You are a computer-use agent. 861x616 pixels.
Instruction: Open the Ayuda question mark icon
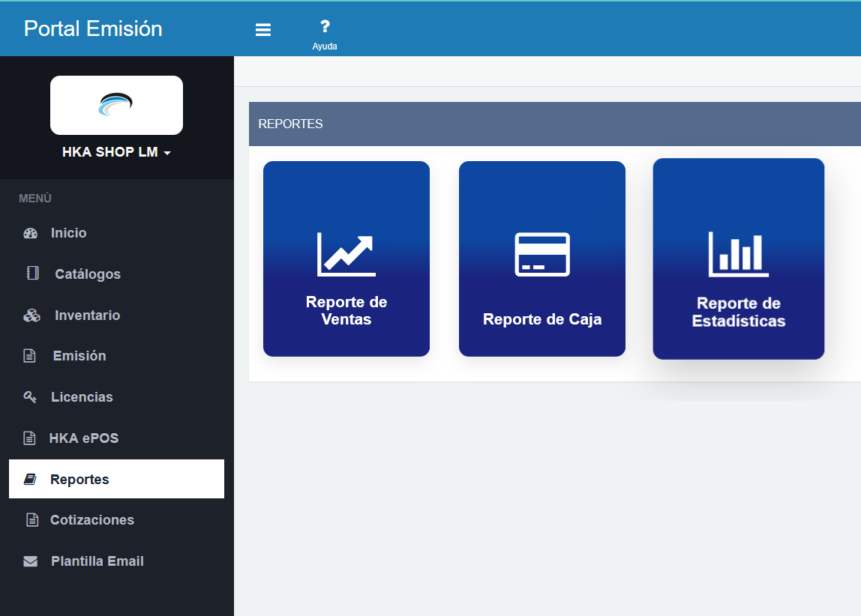(x=325, y=28)
